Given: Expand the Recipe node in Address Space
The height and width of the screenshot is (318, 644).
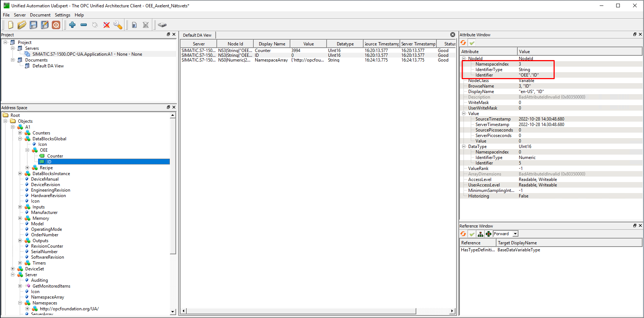Looking at the screenshot, I should tap(27, 168).
